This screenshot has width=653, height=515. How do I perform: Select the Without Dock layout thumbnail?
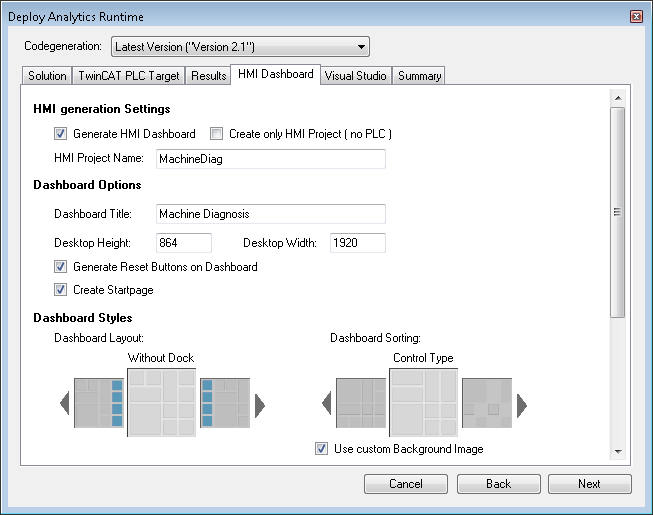coord(162,402)
